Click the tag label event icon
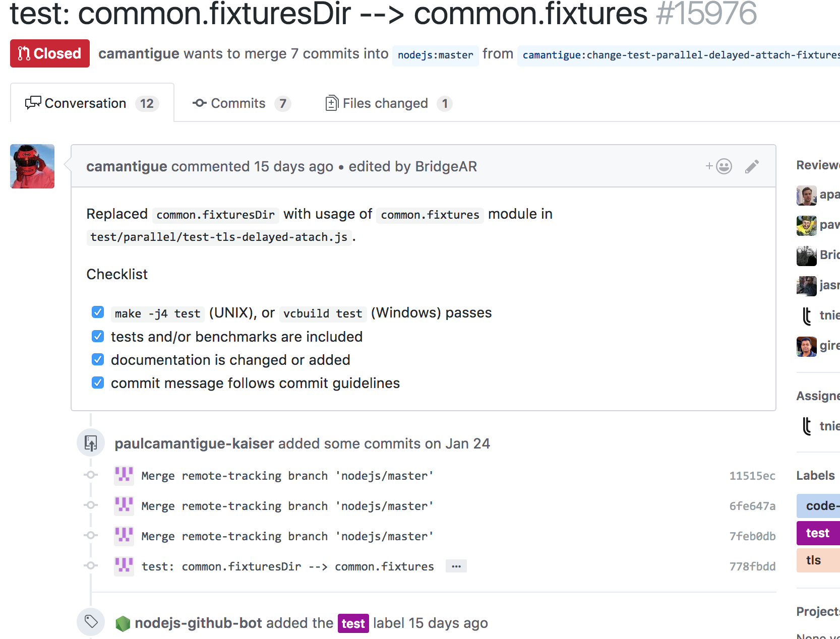 [91, 621]
